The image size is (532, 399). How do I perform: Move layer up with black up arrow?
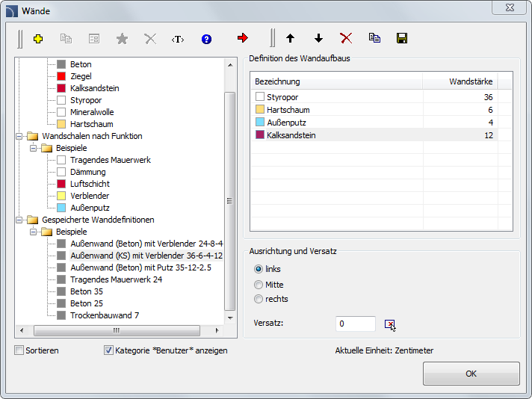click(x=290, y=38)
